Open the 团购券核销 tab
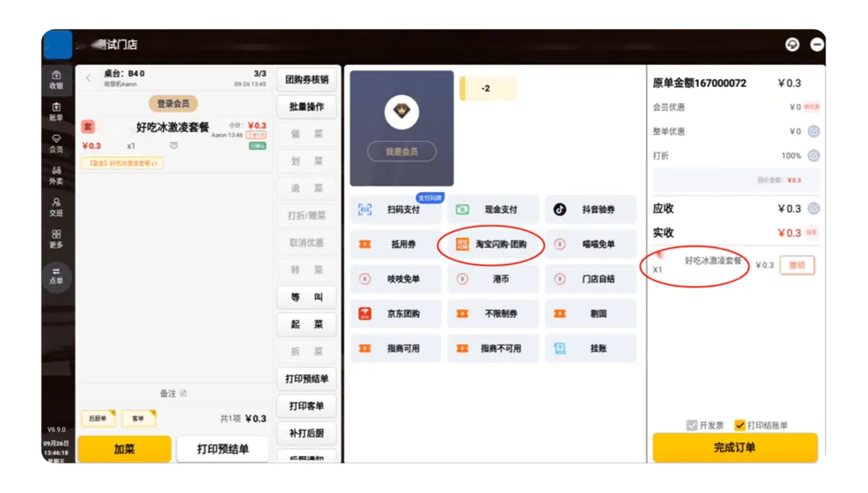The image size is (868, 493). tap(306, 79)
